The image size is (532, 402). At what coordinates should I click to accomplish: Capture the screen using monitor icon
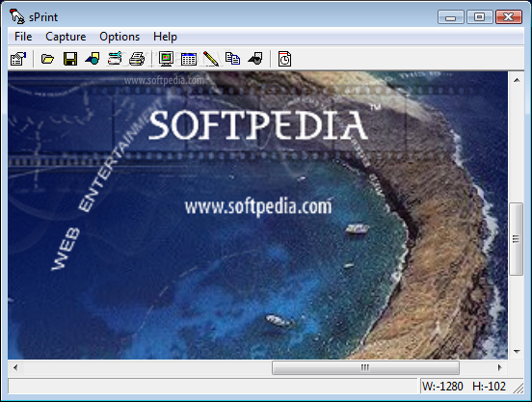point(166,59)
